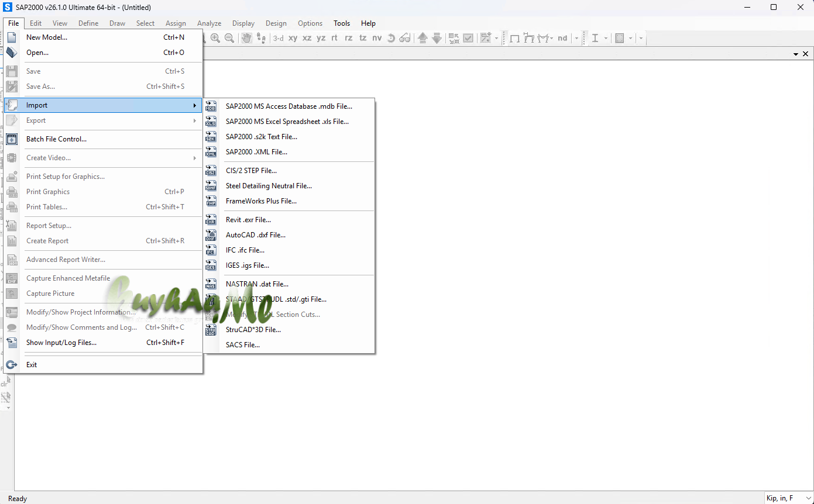
Task: Switch to the yz plane view
Action: click(321, 38)
